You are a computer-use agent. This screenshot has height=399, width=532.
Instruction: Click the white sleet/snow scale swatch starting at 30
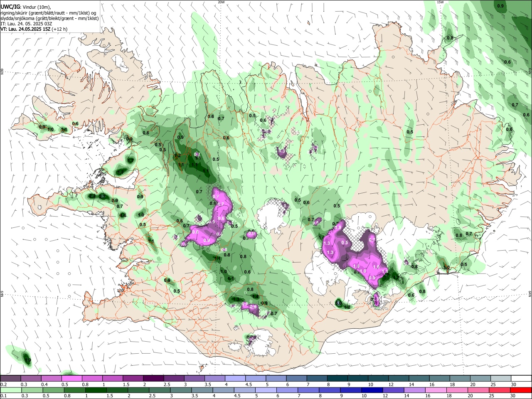(521, 378)
